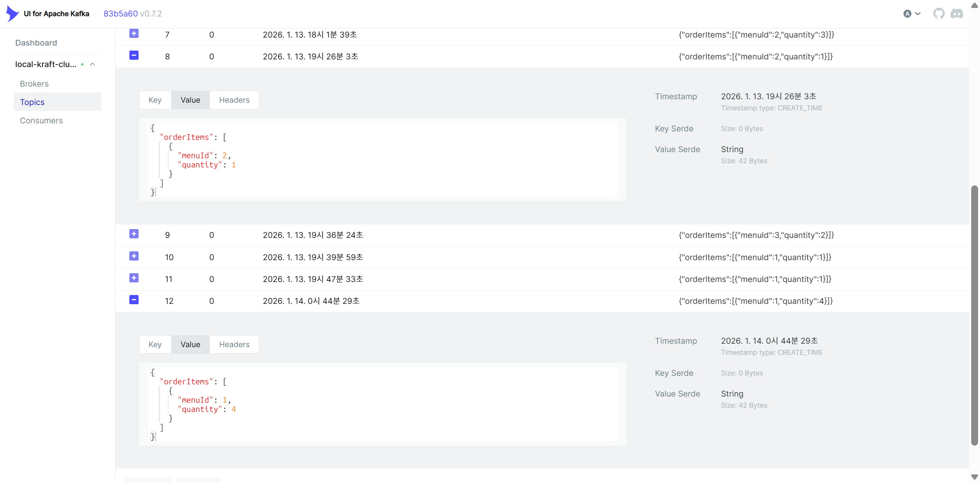Open Headers tab of offset 12 message
This screenshot has height=482, width=980.
tap(234, 344)
